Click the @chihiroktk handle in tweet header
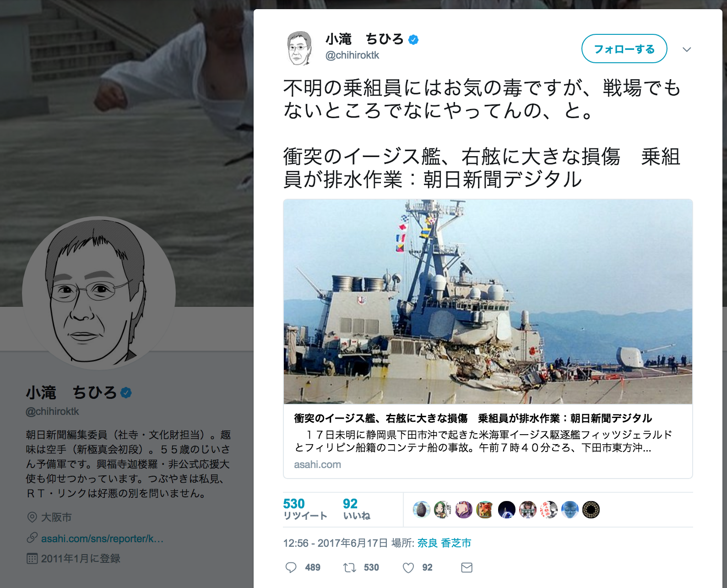 pos(352,55)
